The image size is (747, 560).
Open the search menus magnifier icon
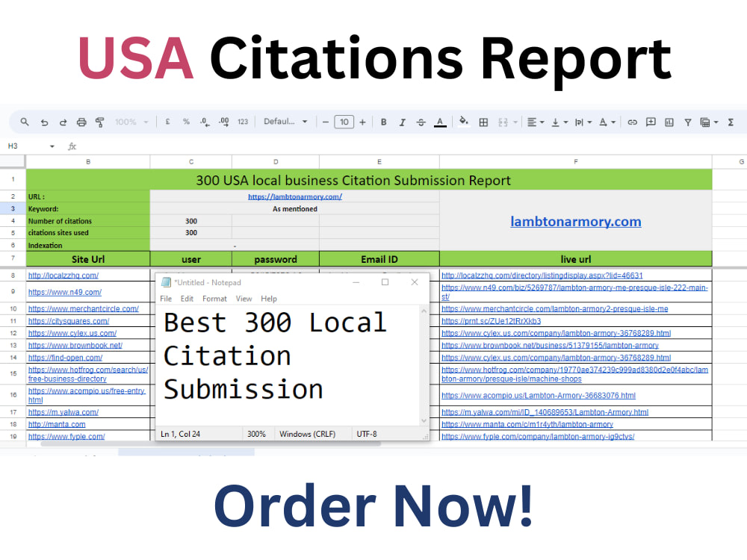25,122
